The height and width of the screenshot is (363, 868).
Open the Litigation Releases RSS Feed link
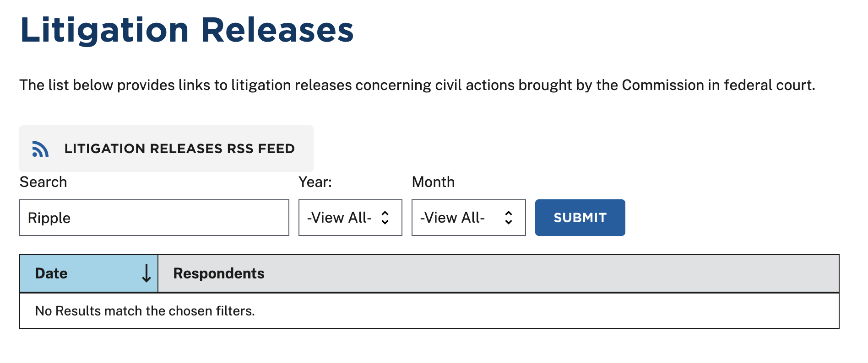pyautogui.click(x=166, y=149)
